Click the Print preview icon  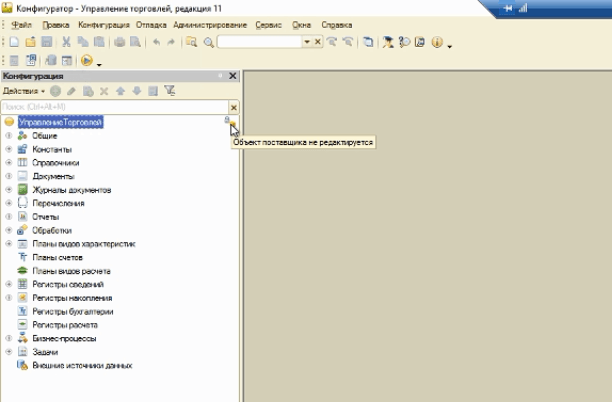tap(135, 42)
